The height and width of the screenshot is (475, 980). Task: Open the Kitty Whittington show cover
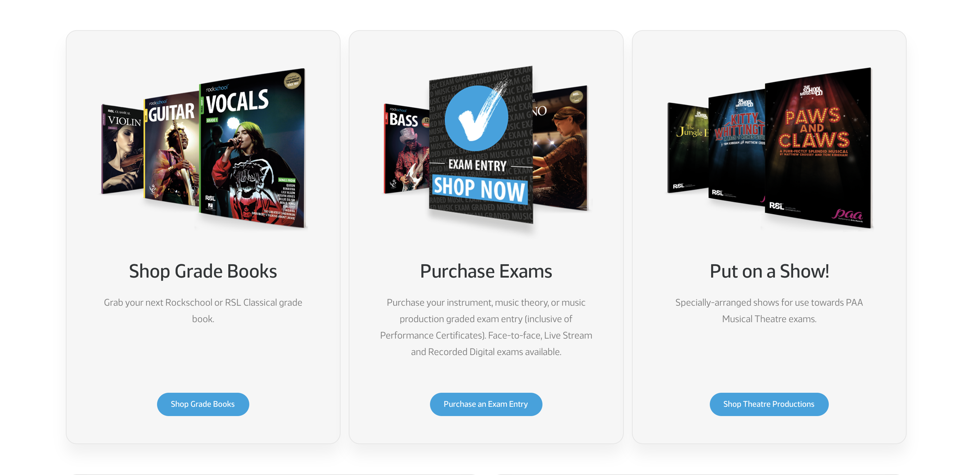[x=737, y=148]
